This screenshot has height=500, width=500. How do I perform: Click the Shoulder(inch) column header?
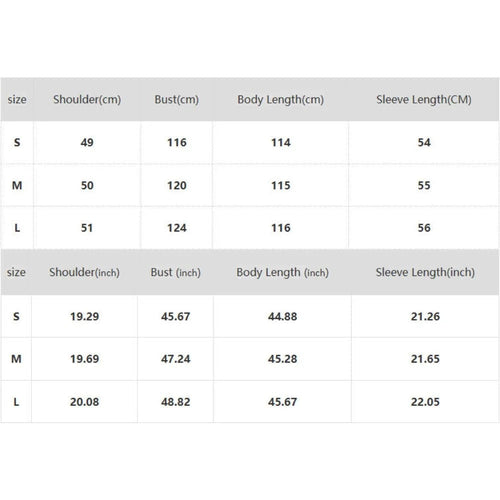click(84, 272)
